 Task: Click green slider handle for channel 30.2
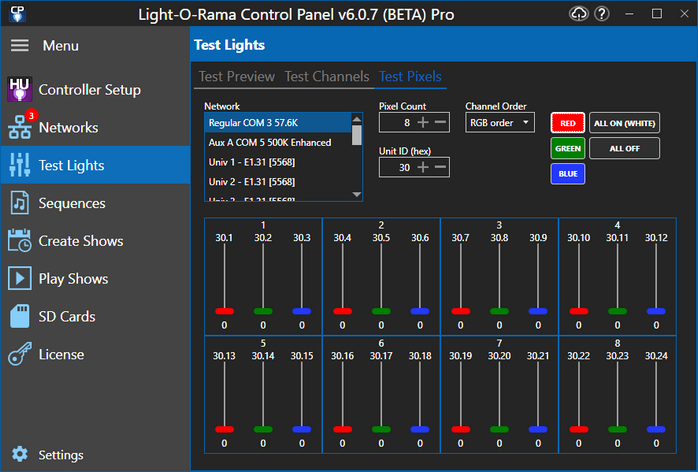263,311
